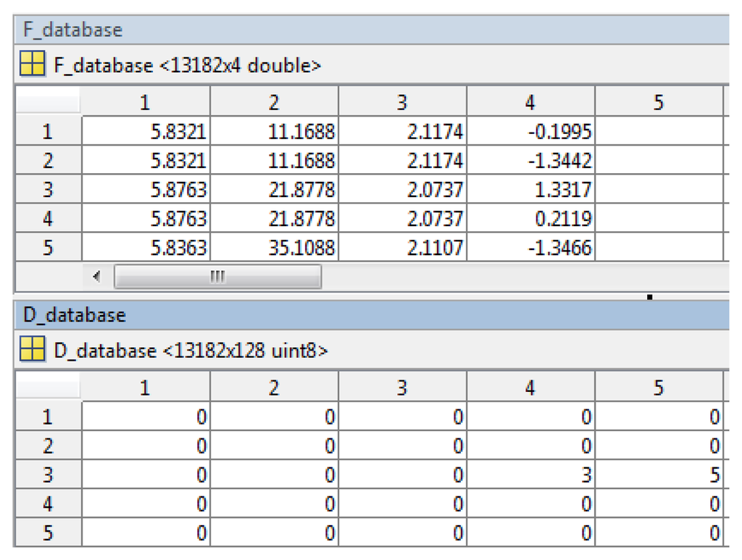
Task: Select column 1 header in F_database
Action: coord(146,101)
